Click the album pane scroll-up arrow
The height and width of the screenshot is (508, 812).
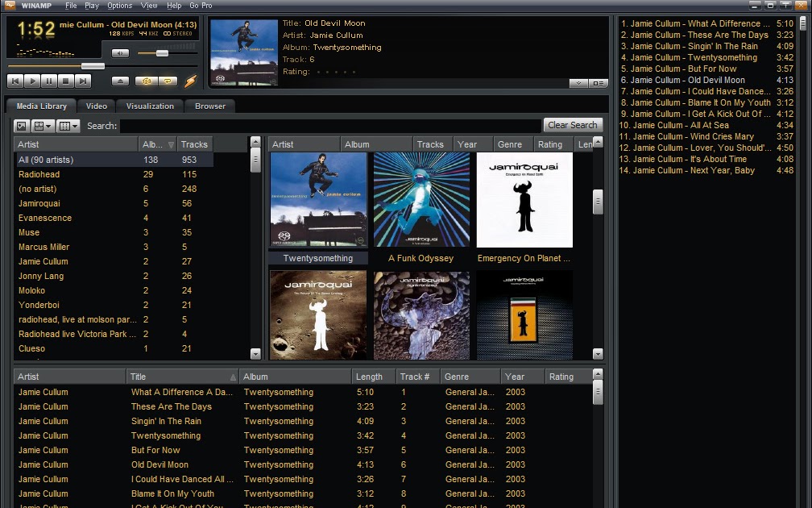click(598, 142)
